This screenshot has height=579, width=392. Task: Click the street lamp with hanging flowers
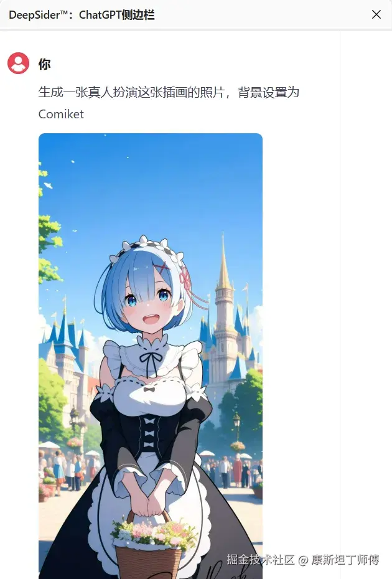236,432
